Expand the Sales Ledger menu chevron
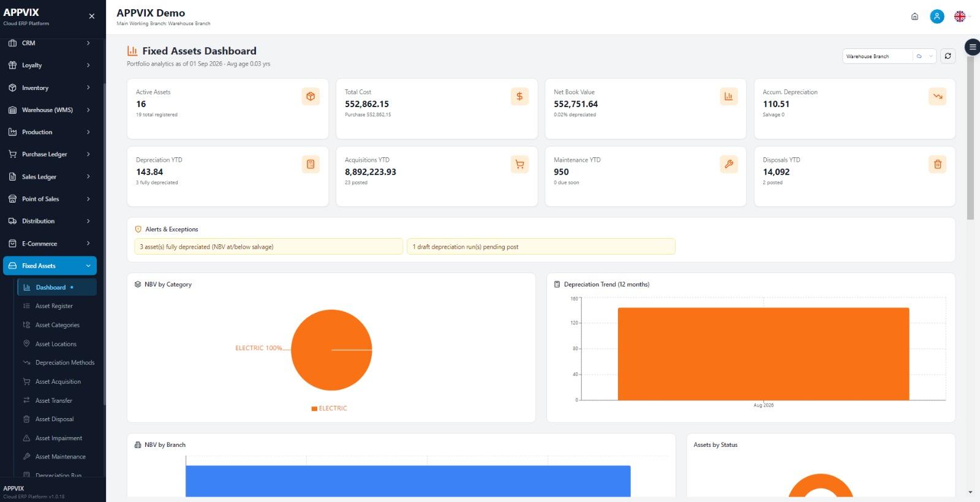Screen dimensions: 980x502 point(88,176)
